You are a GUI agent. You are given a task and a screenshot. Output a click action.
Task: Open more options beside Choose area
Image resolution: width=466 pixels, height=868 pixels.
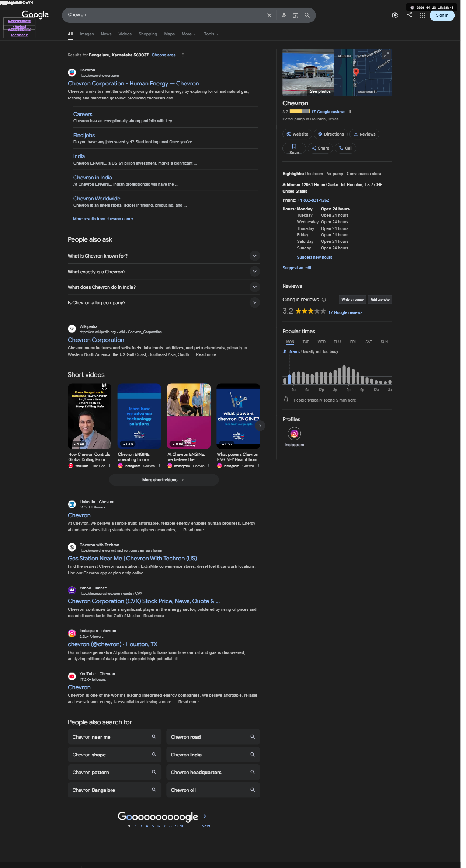pos(183,55)
